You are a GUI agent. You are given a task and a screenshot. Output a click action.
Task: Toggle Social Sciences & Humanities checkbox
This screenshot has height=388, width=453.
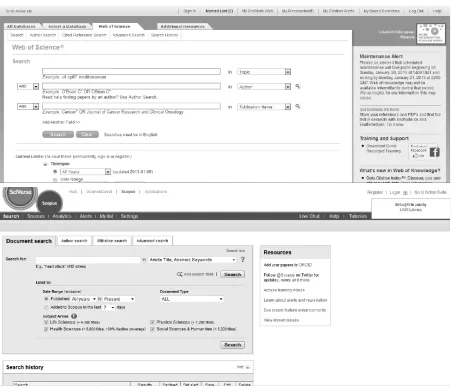[152, 329]
